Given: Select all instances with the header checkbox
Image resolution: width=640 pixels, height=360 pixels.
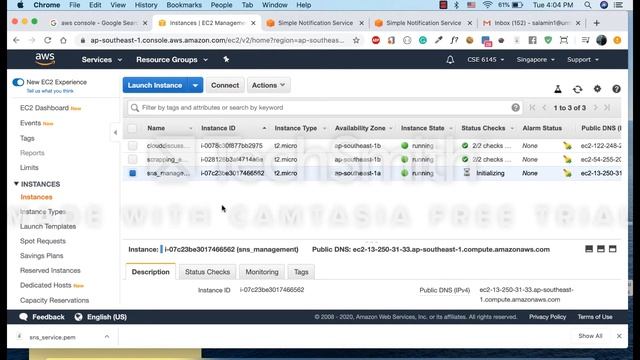Looking at the screenshot, I should (132, 128).
